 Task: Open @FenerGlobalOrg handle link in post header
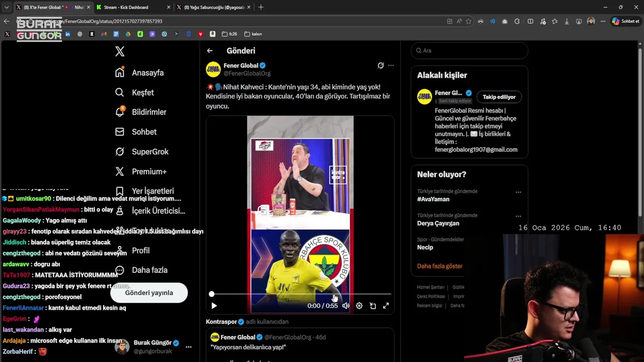click(x=247, y=73)
